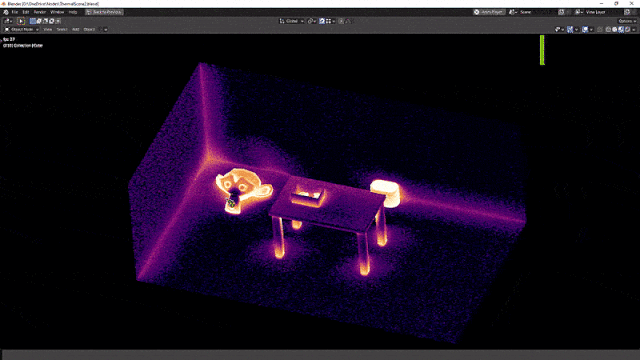Viewport: 640px width, 360px height.
Task: Open the viewport Add menu
Action: point(76,29)
